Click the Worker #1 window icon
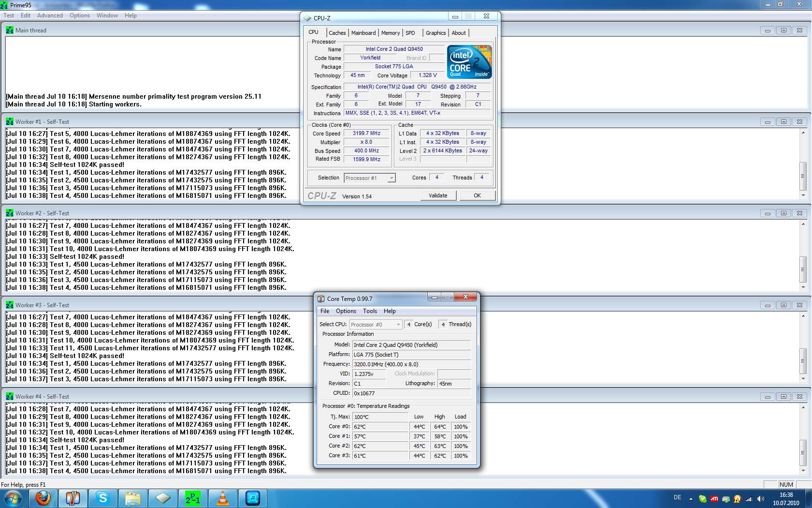The width and height of the screenshot is (812, 508). [x=10, y=121]
